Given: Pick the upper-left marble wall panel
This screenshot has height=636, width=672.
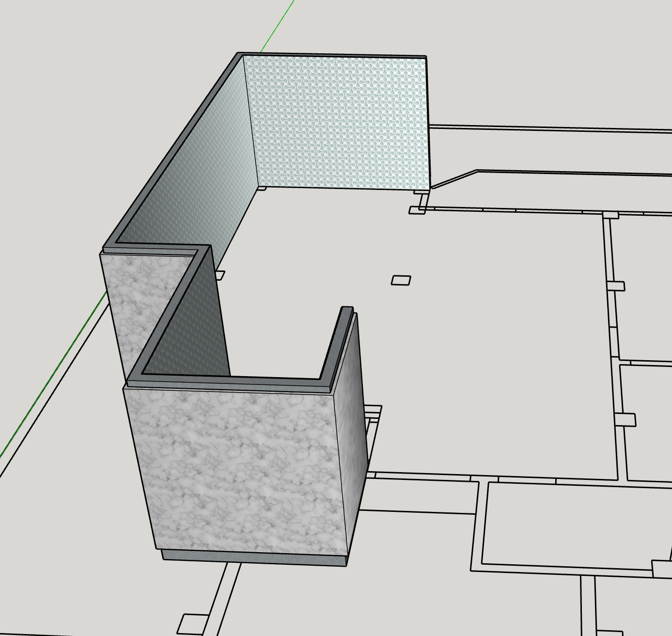Looking at the screenshot, I should click(141, 301).
